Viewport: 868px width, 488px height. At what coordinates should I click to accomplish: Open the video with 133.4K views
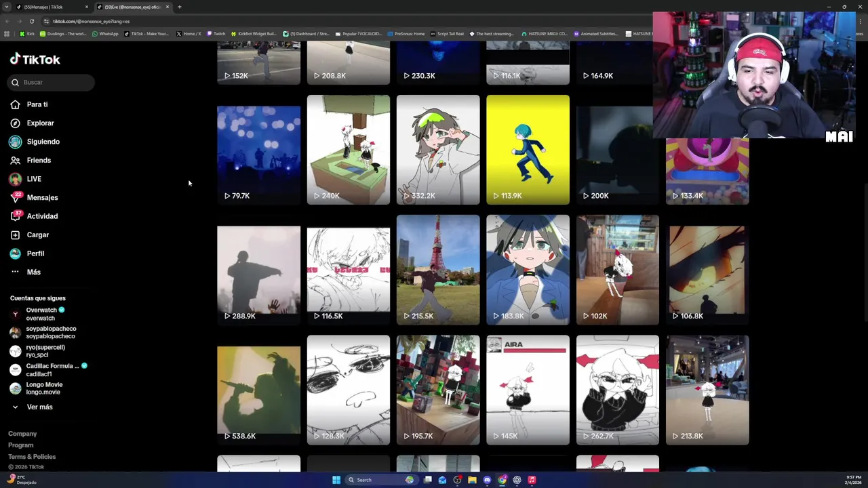pyautogui.click(x=707, y=171)
